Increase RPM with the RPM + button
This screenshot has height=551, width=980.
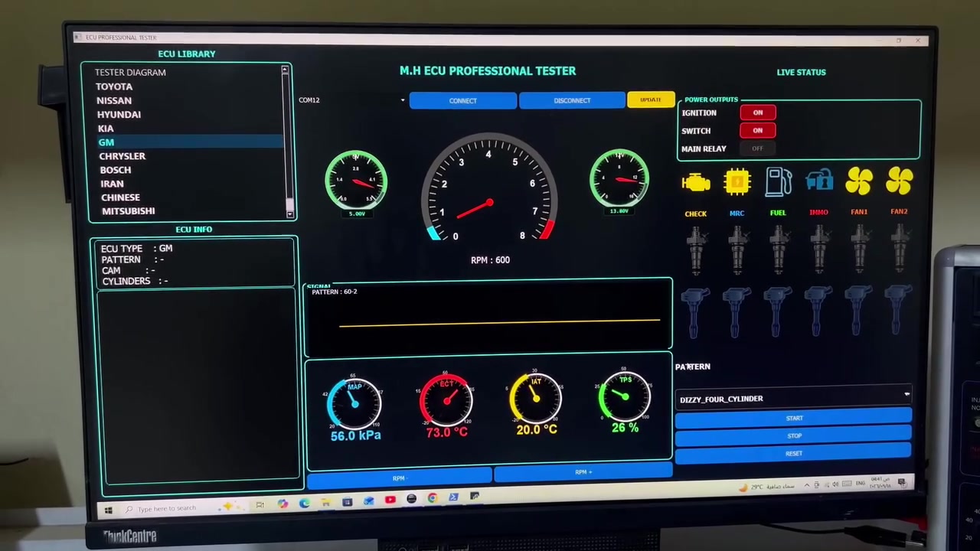click(583, 472)
